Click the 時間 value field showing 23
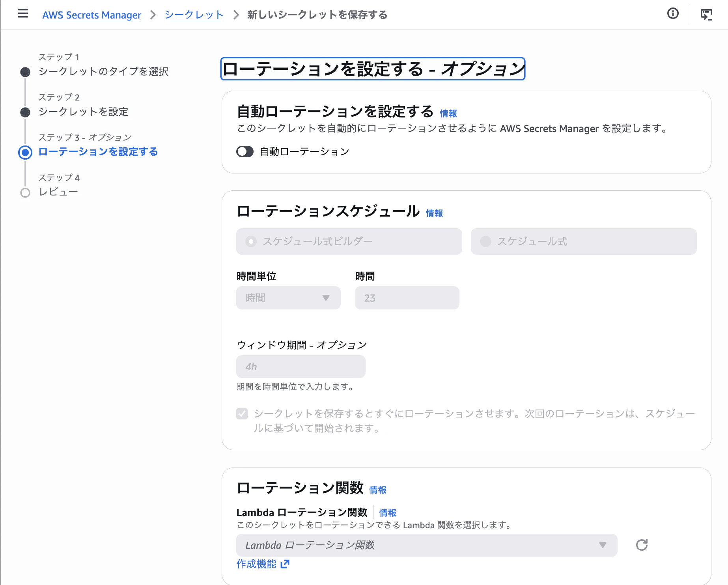The image size is (728, 585). [407, 298]
